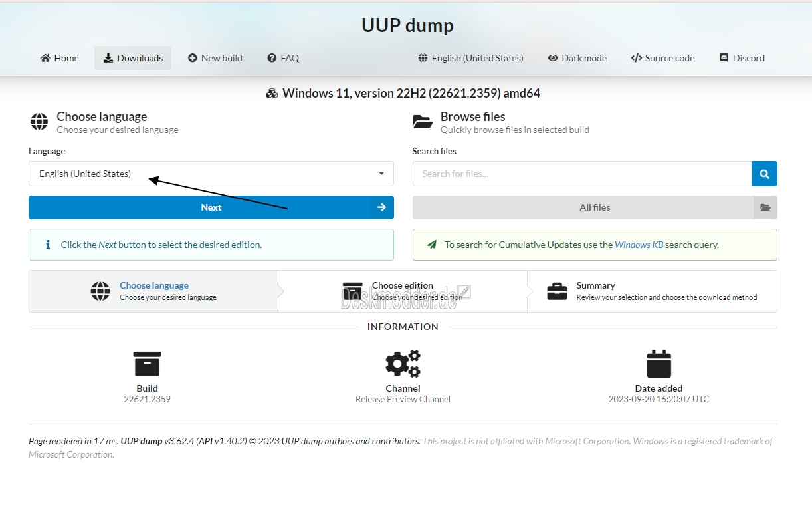Click the open folder icon by Browse files
This screenshot has height=528, width=812.
pos(423,122)
